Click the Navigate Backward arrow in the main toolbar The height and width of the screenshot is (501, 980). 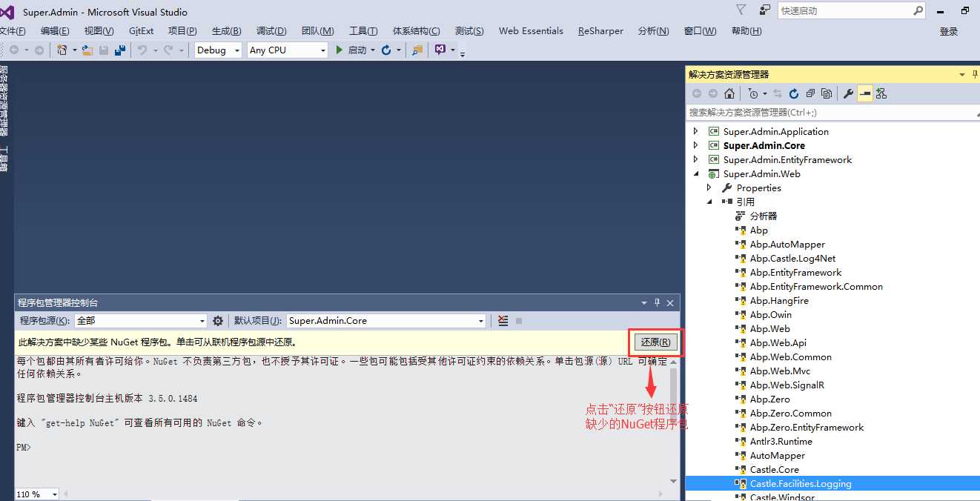[14, 50]
